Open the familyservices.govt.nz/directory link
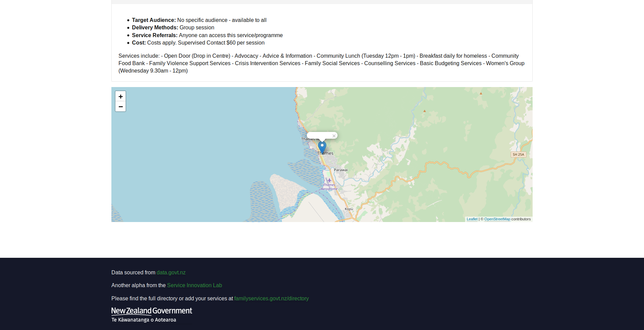This screenshot has width=644, height=330. point(271,298)
